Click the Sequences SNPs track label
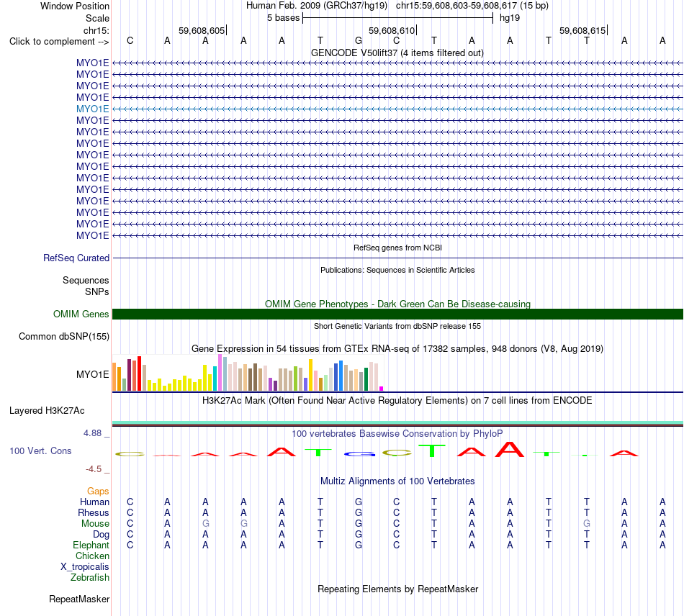This screenshot has width=684, height=616. 86,286
